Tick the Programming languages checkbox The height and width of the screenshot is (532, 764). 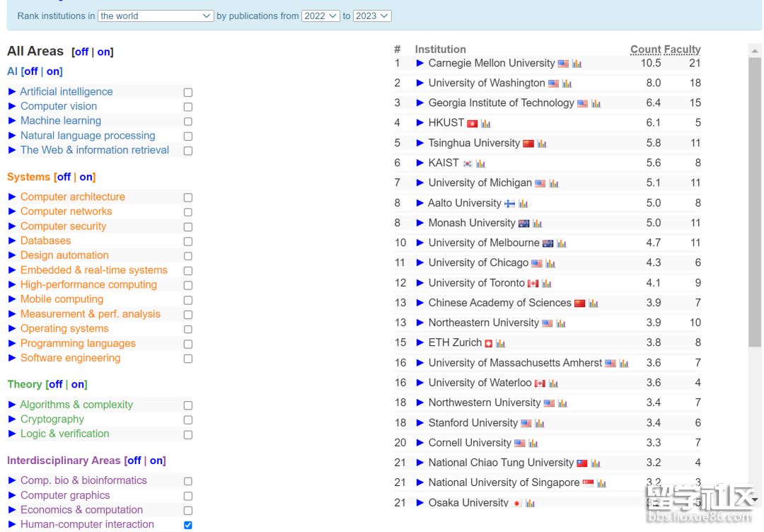click(188, 345)
